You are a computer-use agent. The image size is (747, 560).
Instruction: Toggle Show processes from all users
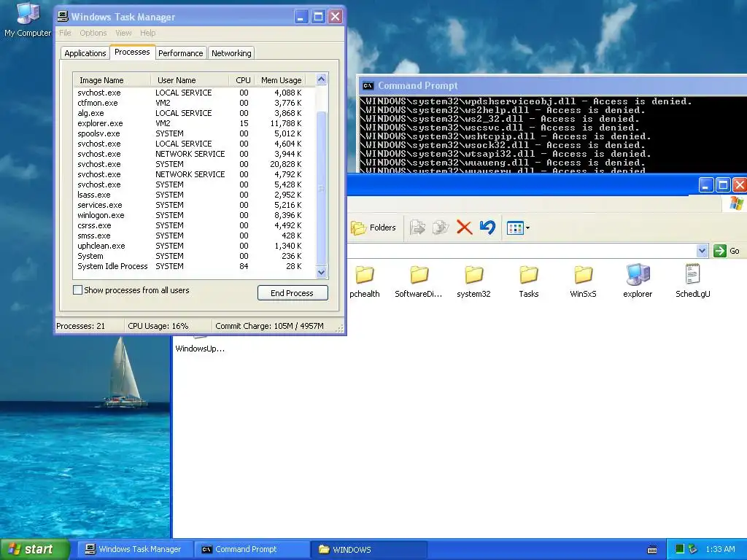(77, 289)
